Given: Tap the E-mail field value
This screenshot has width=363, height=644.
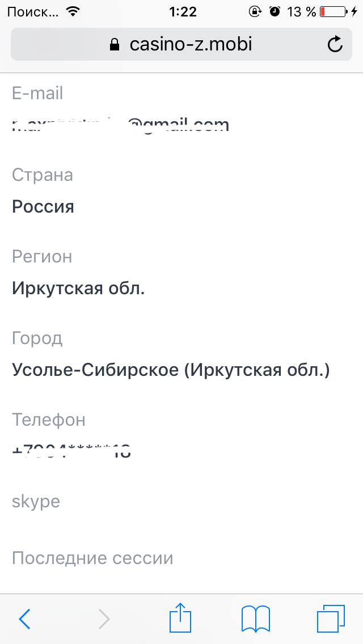Looking at the screenshot, I should [120, 125].
